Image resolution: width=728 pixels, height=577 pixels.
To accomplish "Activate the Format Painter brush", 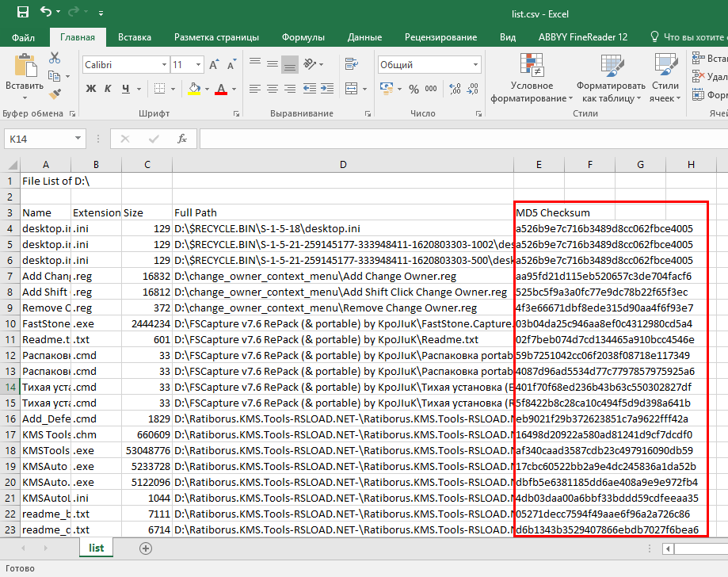I will [x=55, y=94].
